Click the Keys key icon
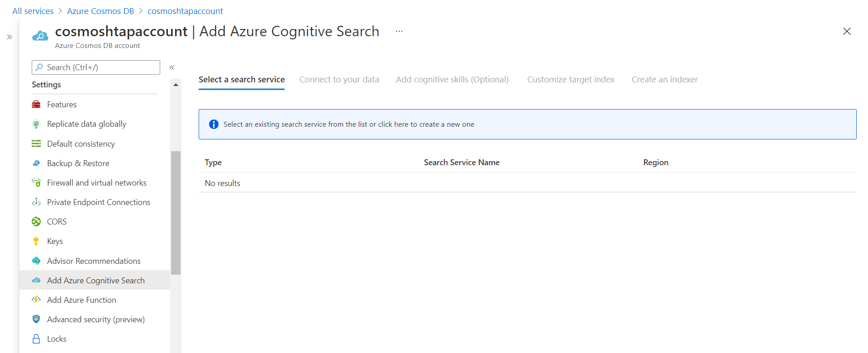 [36, 241]
